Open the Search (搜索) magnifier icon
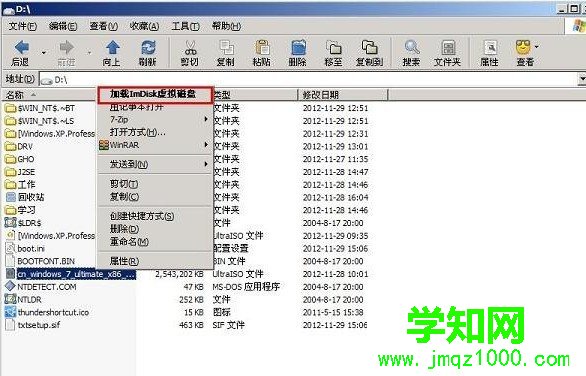 click(x=411, y=48)
